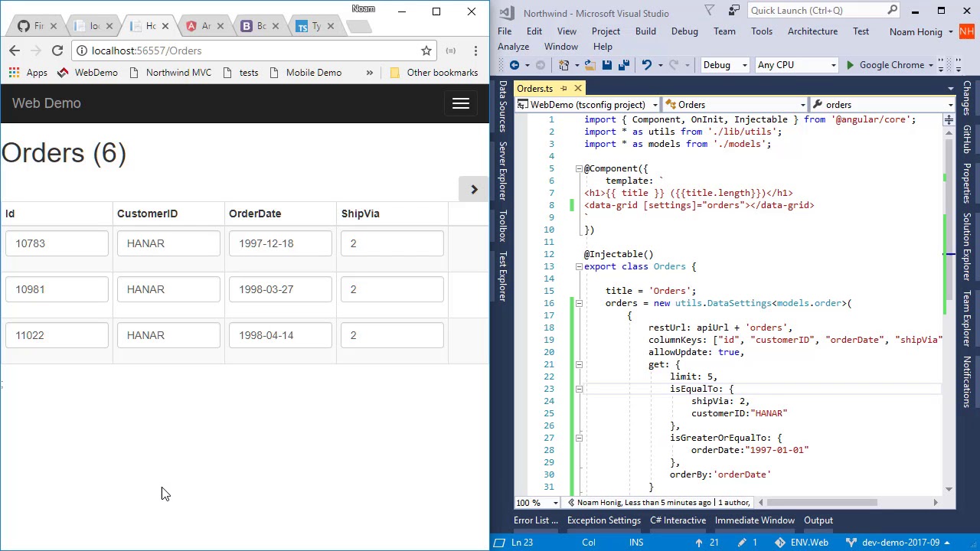Click the Open File toolbar icon

pyautogui.click(x=590, y=65)
